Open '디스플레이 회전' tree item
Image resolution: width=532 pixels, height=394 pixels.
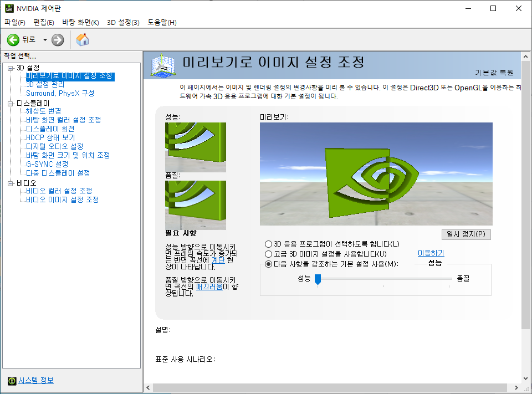pos(50,129)
